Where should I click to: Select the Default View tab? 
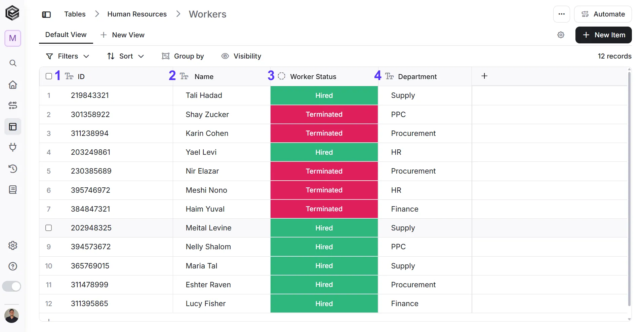click(66, 35)
